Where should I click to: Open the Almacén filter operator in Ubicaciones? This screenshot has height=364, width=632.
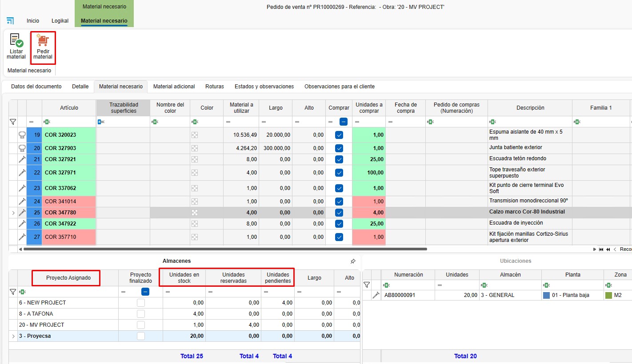pos(484,285)
